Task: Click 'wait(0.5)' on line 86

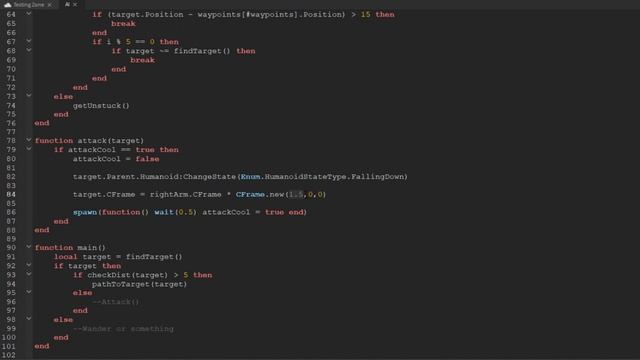Action: coord(175,212)
